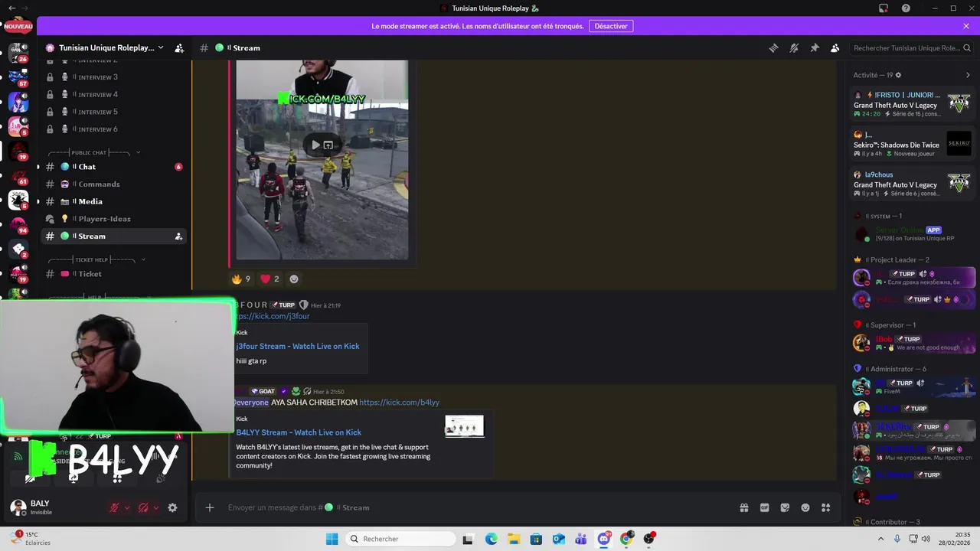The height and width of the screenshot is (551, 980).
Task: Expand Activité panel with chevron arrow
Action: click(968, 75)
